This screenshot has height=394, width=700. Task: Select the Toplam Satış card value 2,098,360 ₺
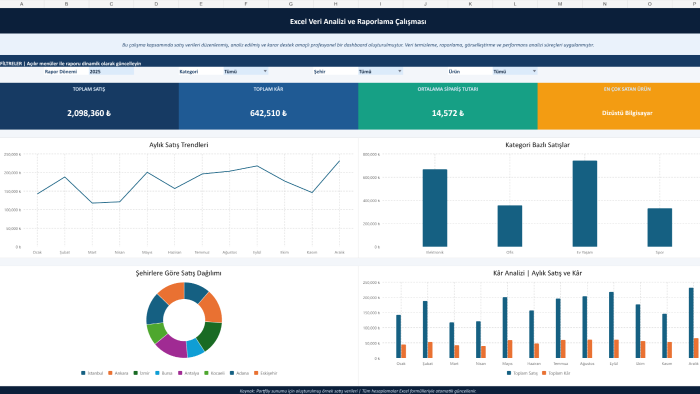89,113
